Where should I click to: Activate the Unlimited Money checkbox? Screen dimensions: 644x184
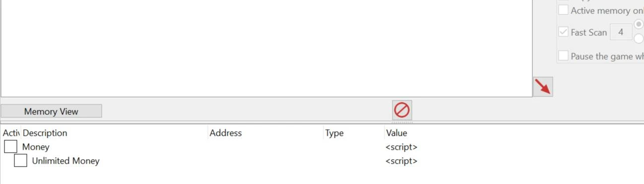(20, 161)
